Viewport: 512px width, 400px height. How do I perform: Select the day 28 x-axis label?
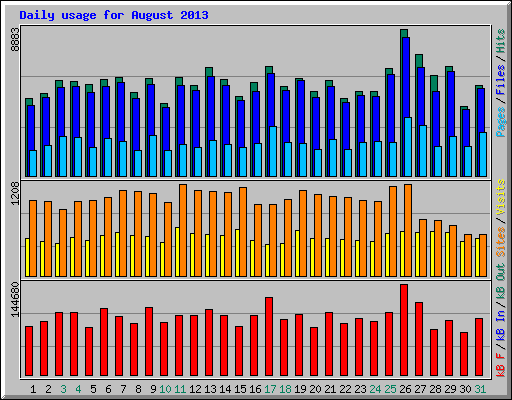[x=435, y=389]
